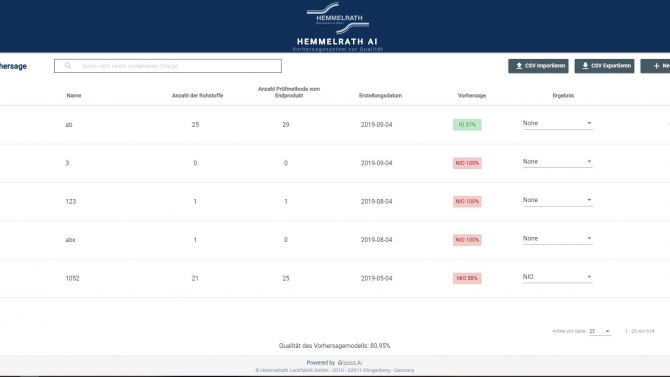Click the IO 57% prediction badge

pyautogui.click(x=467, y=125)
